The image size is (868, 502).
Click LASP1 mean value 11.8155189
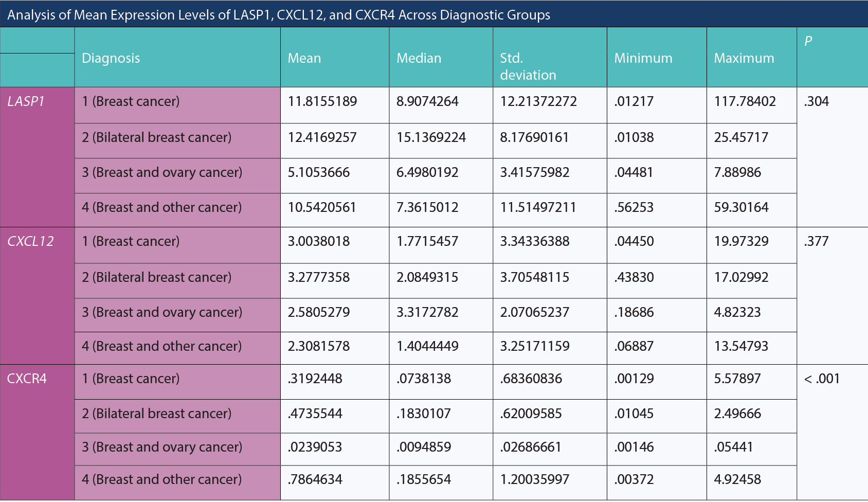pyautogui.click(x=322, y=101)
